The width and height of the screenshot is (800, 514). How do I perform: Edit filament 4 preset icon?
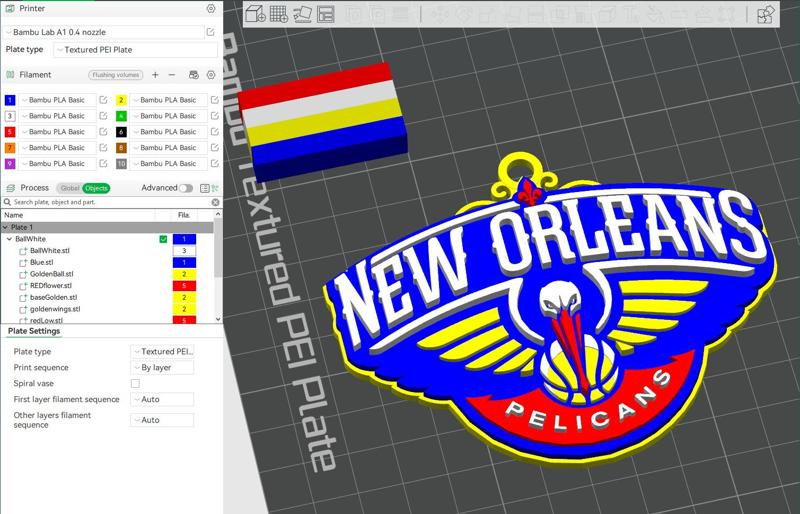[x=215, y=116]
